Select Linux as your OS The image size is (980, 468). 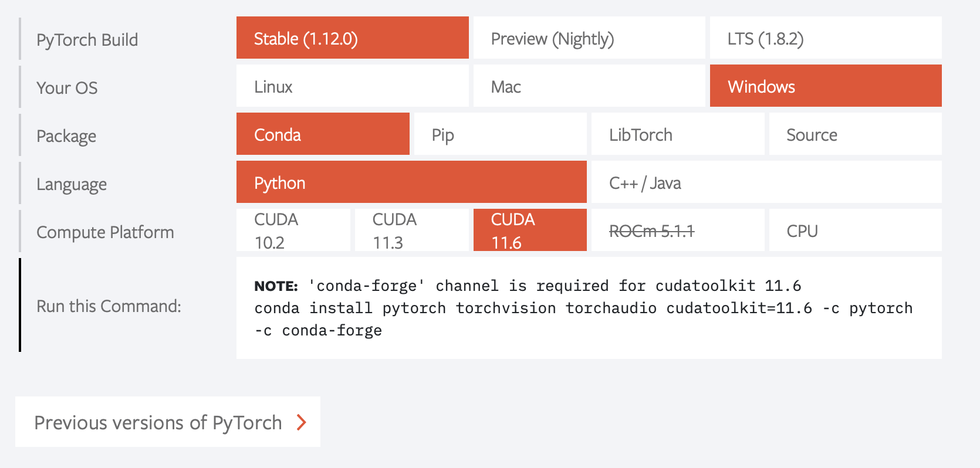pos(352,86)
